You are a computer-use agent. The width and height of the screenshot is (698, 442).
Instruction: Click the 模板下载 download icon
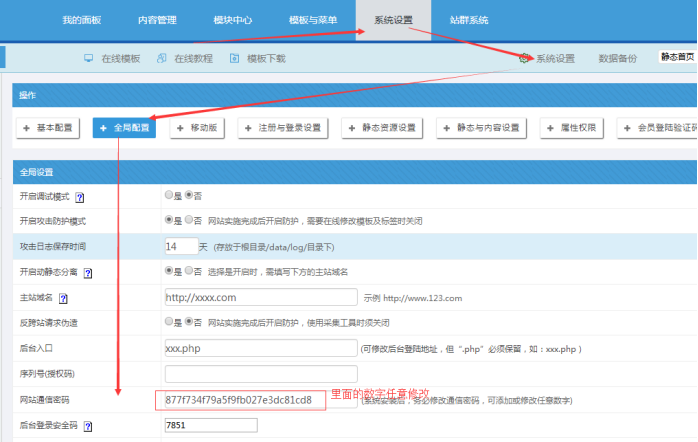[x=235, y=59]
